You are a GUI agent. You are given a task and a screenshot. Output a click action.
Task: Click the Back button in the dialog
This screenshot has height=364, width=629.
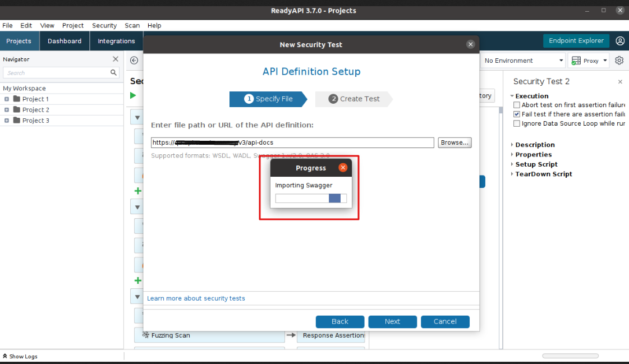click(340, 321)
